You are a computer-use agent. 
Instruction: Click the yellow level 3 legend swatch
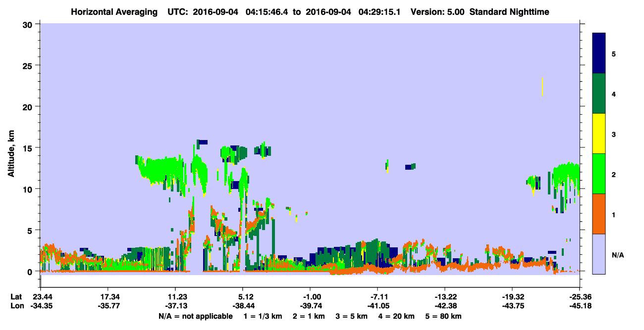point(599,134)
